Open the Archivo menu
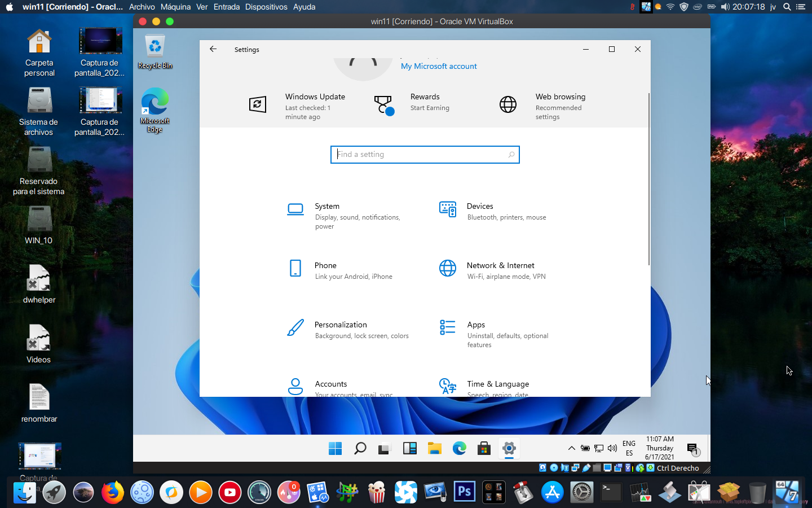 click(142, 7)
